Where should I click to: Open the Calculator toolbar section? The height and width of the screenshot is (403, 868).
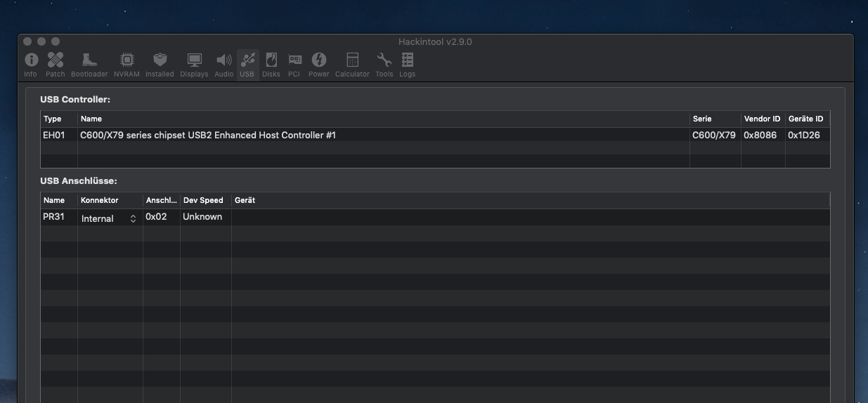coord(352,65)
